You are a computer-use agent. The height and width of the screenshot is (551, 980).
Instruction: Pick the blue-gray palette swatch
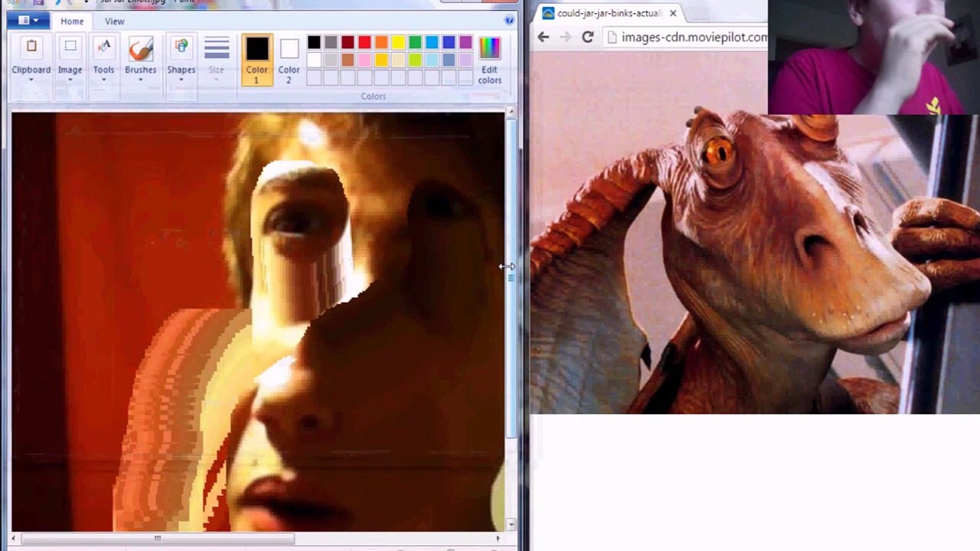[449, 60]
